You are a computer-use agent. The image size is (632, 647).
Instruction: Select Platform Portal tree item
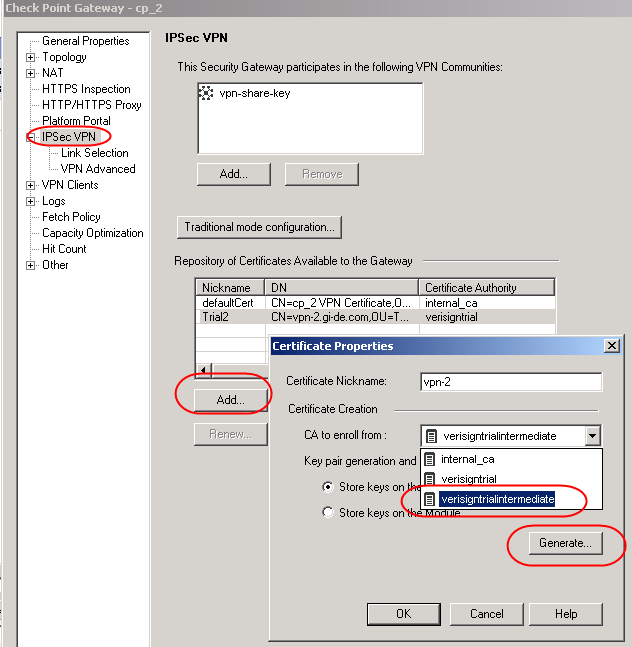coord(76,120)
